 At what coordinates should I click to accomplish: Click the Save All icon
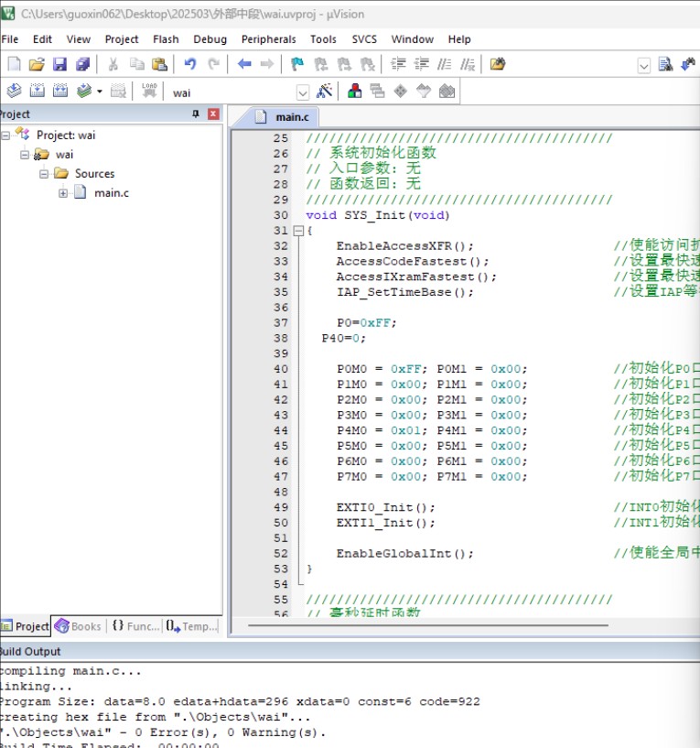[82, 64]
